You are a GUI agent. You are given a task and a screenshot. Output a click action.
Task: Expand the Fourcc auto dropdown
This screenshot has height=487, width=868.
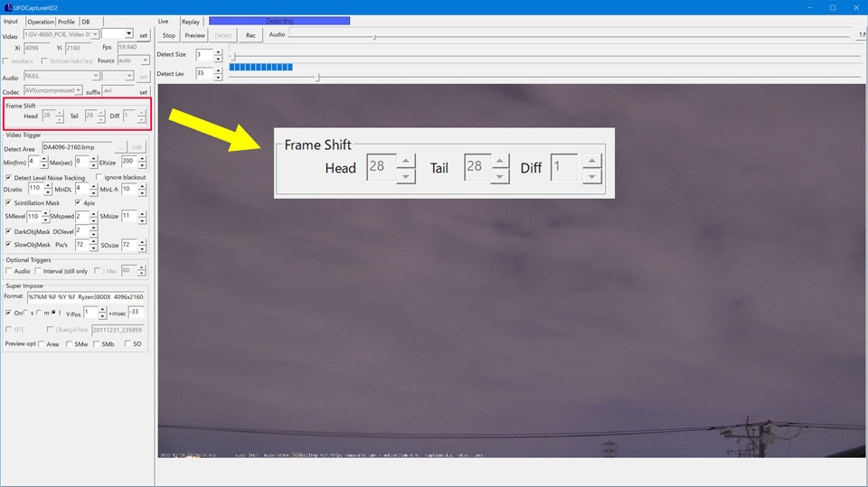[145, 61]
